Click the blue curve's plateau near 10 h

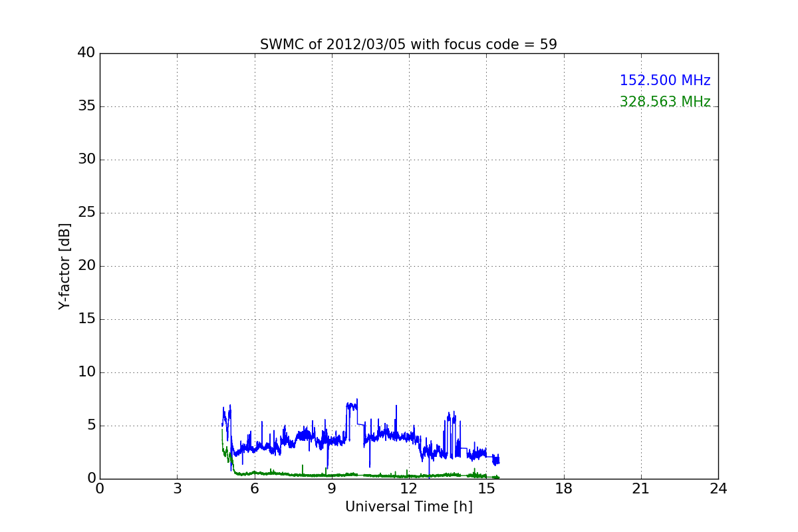pos(352,405)
